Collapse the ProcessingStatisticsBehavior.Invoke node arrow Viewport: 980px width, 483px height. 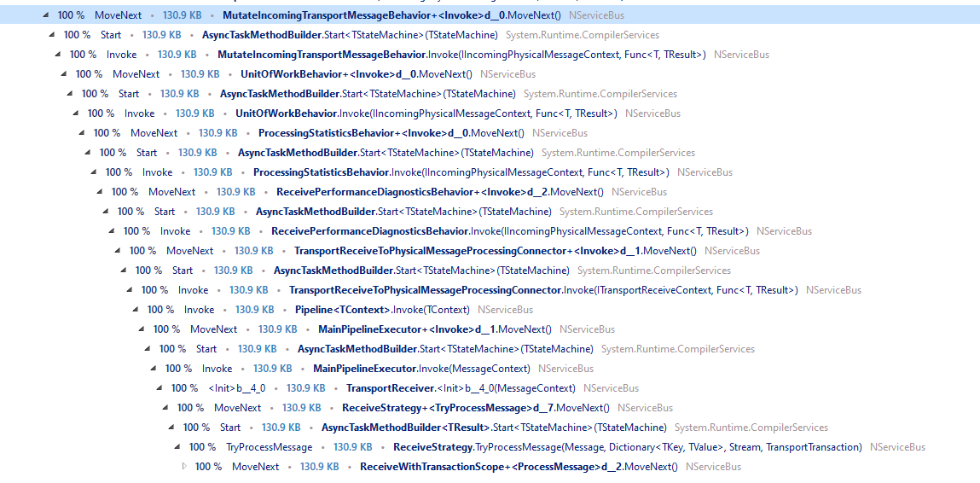coord(93,172)
